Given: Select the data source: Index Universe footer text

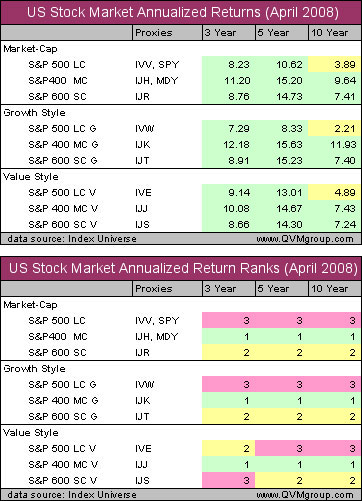Looking at the screenshot, I should coord(72,239).
